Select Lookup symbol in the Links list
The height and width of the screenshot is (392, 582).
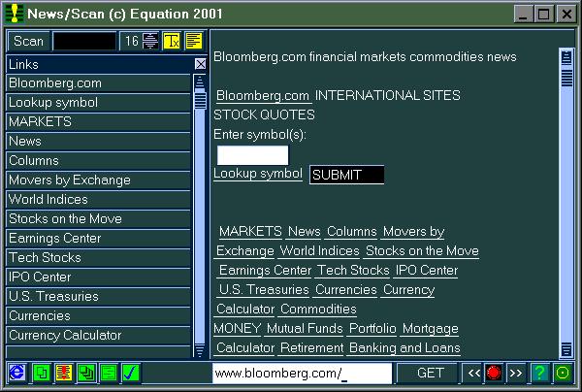(x=98, y=103)
